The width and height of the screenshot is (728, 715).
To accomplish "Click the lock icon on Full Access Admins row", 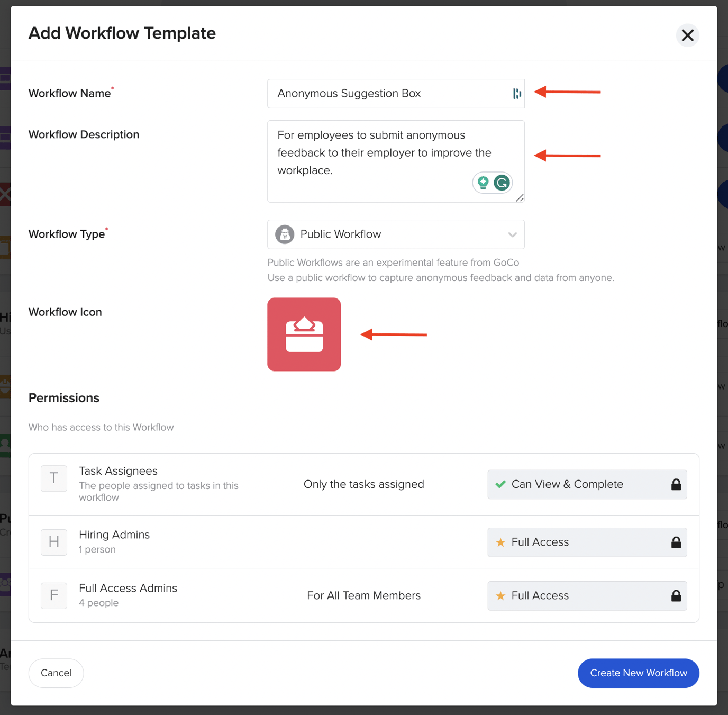I will click(676, 595).
